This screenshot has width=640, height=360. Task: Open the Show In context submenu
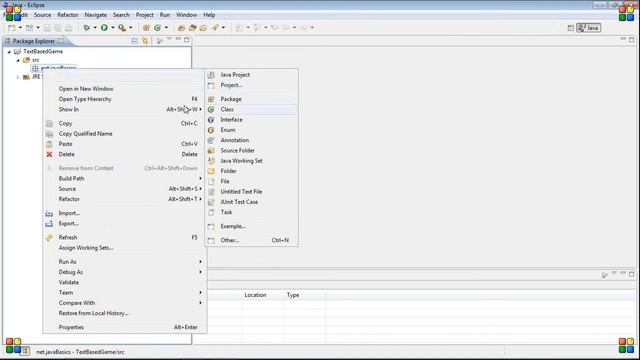click(124, 109)
